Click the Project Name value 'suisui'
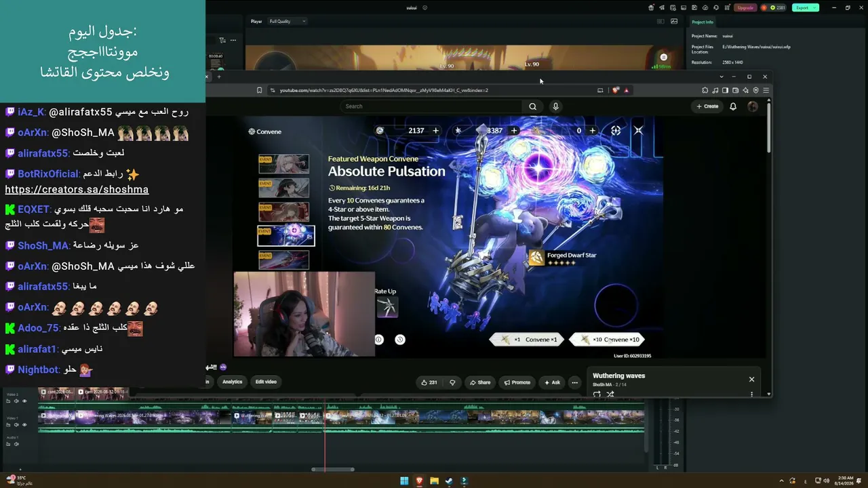 coord(728,36)
